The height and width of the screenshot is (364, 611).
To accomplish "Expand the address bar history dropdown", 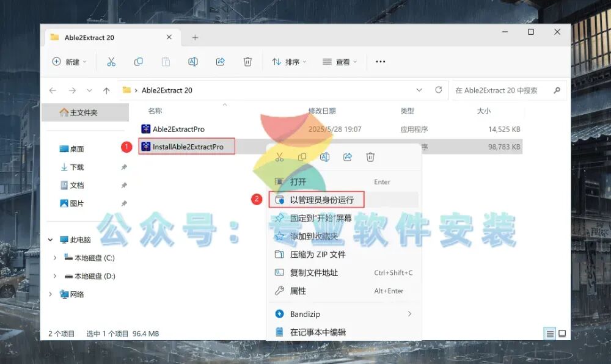I will [x=419, y=90].
